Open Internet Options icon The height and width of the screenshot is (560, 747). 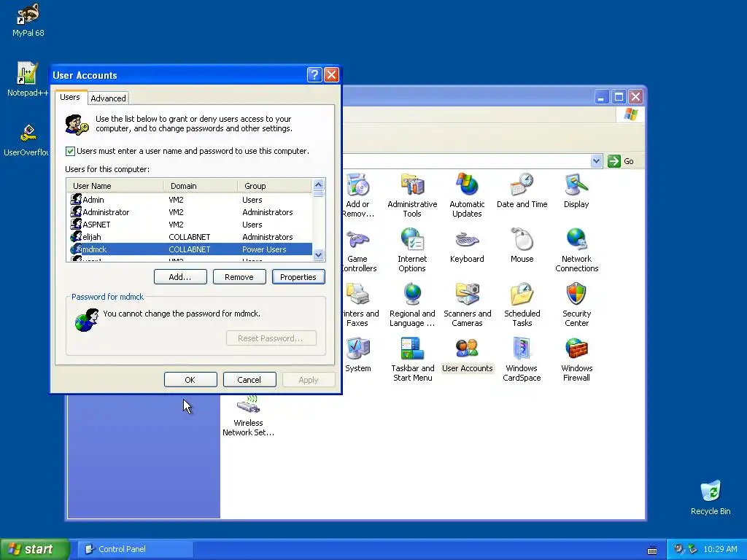[x=412, y=250]
